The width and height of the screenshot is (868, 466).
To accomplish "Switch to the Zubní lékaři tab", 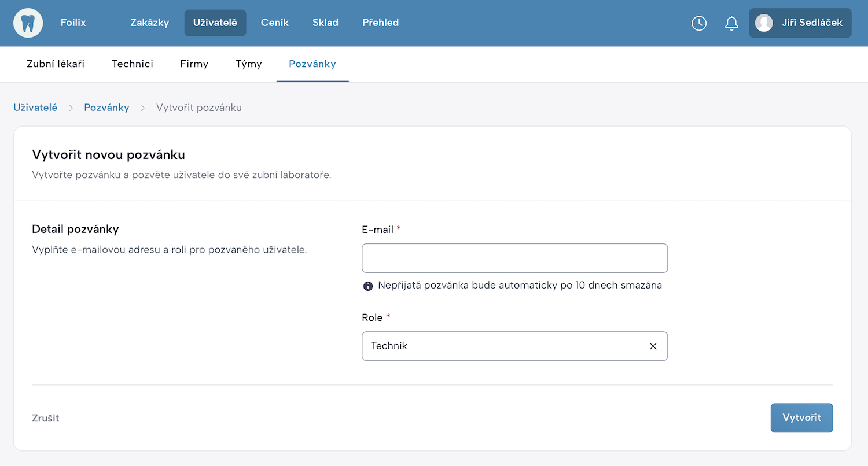I will 56,64.
